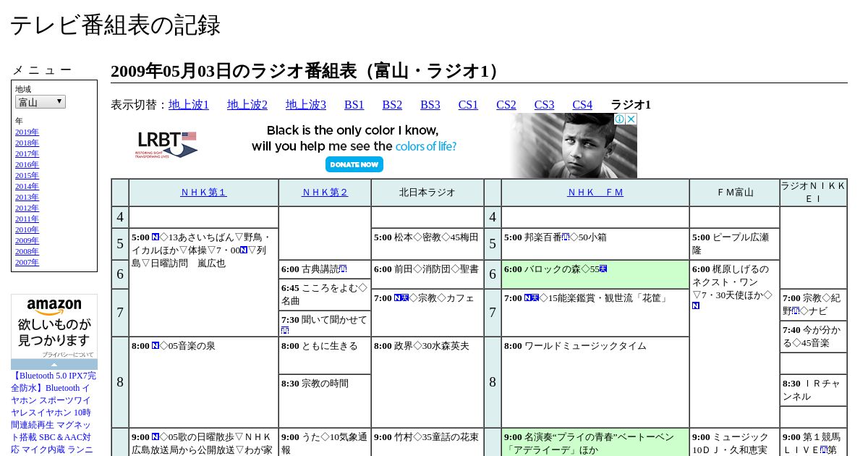868x456 pixels.
Task: Open the AdChoices info icon on banner ad
Action: (x=619, y=119)
